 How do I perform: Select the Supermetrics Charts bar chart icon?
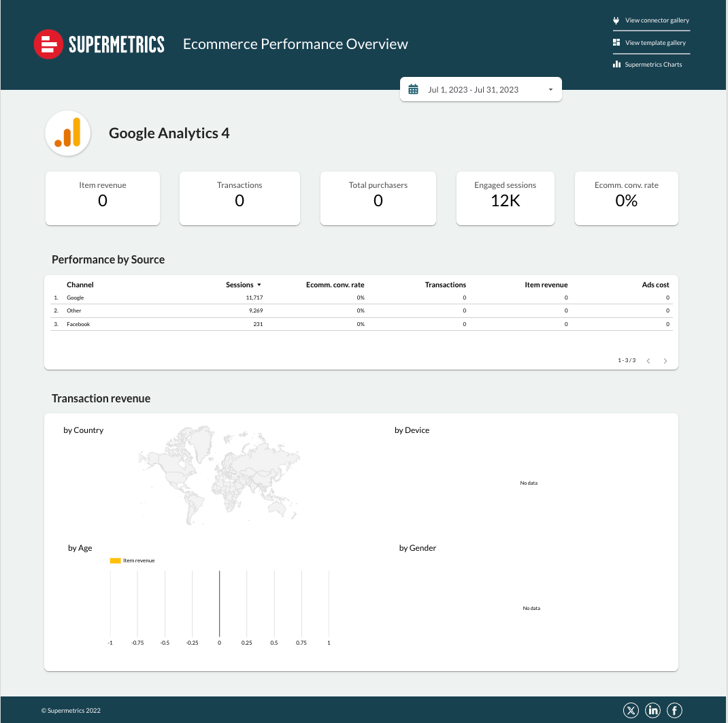(617, 64)
